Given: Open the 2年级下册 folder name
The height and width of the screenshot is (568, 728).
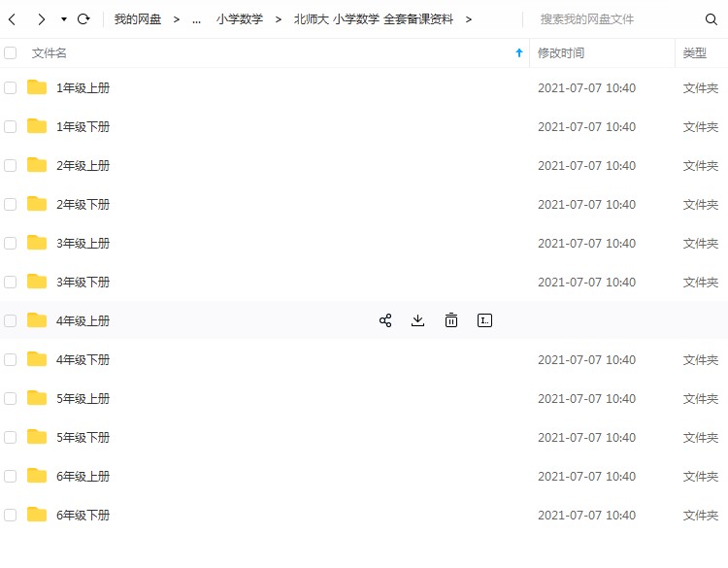Looking at the screenshot, I should pyautogui.click(x=83, y=204).
